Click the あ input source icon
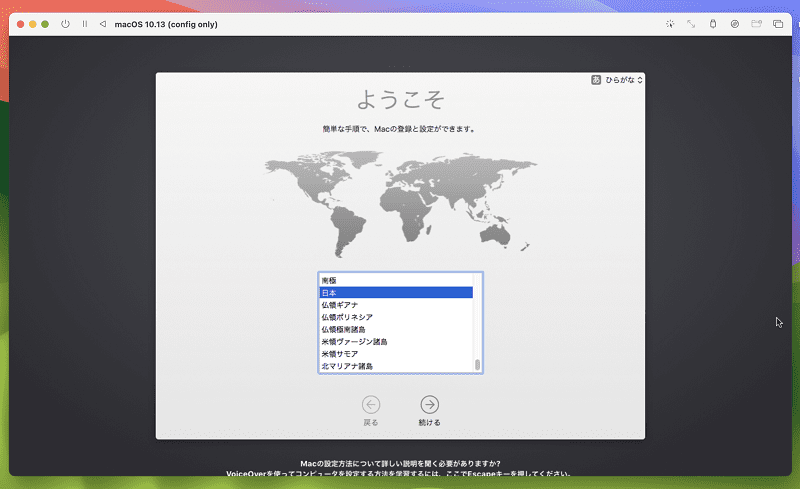This screenshot has width=800, height=489. pyautogui.click(x=596, y=80)
